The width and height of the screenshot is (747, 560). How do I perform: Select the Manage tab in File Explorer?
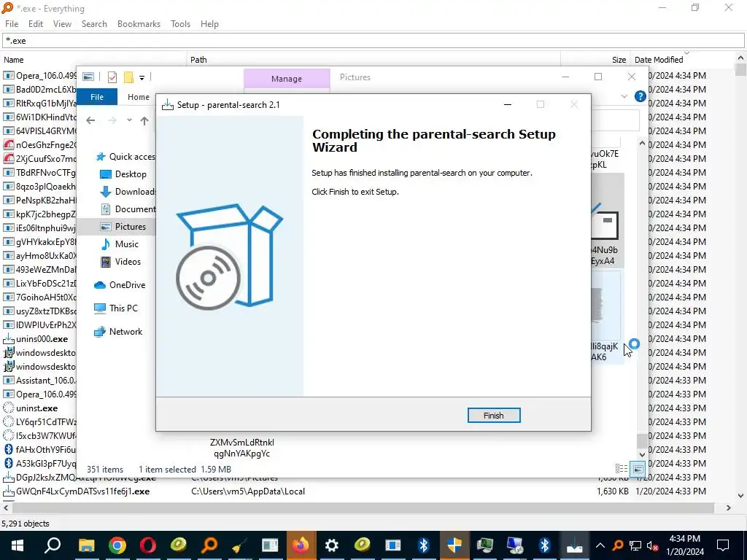tap(286, 79)
